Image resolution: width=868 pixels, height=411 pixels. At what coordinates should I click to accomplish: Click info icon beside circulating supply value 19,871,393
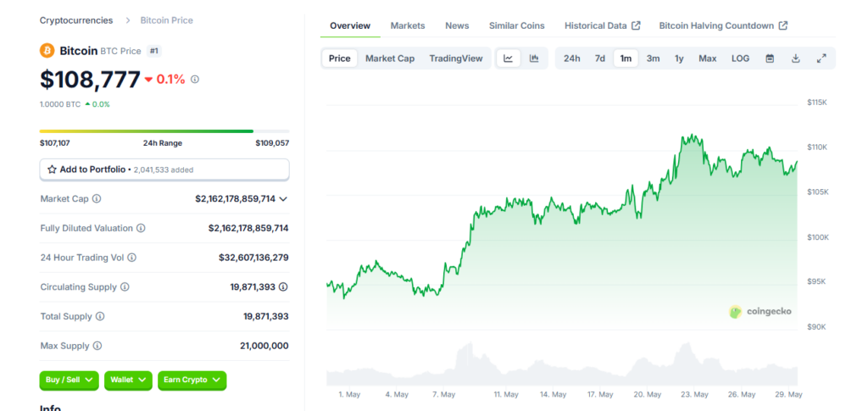click(283, 287)
